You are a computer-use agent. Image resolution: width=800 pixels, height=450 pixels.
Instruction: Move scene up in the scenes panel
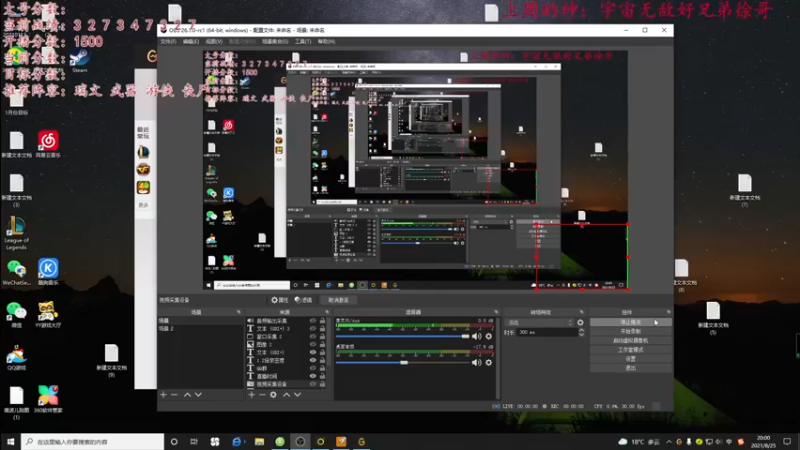point(187,394)
